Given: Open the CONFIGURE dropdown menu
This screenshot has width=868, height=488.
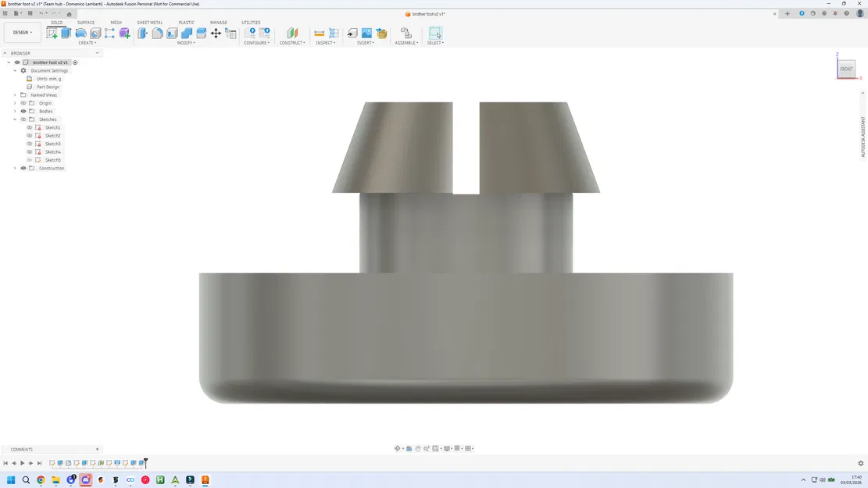Looking at the screenshot, I should tap(257, 43).
